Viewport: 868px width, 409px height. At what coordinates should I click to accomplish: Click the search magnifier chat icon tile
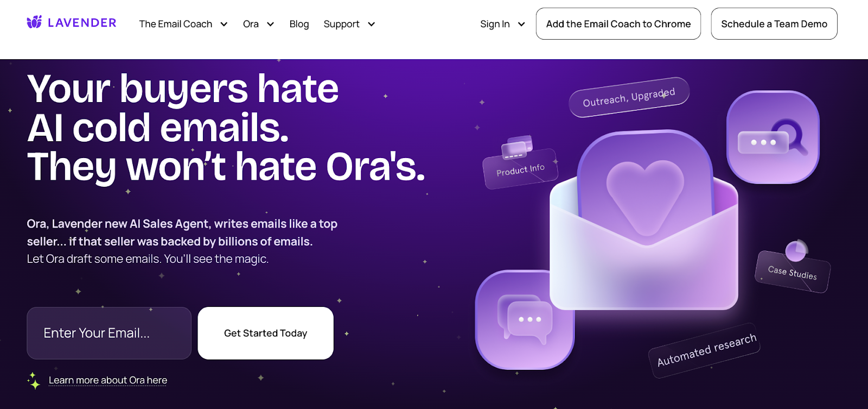[773, 137]
